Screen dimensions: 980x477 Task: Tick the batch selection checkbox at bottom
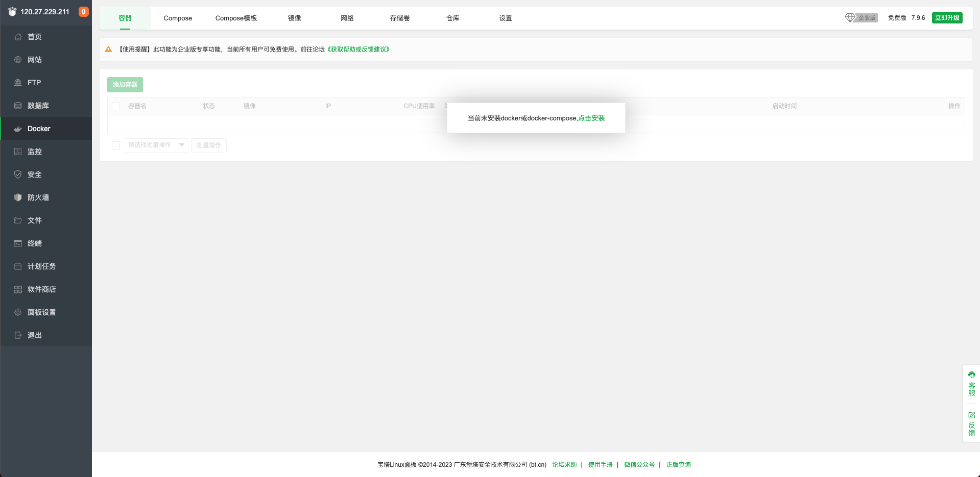point(115,145)
